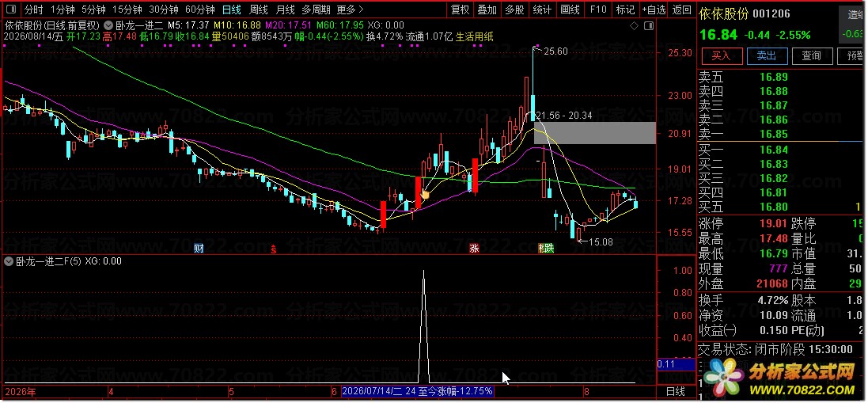
Task: Switch to 1分钟 chart period
Action: (x=62, y=10)
